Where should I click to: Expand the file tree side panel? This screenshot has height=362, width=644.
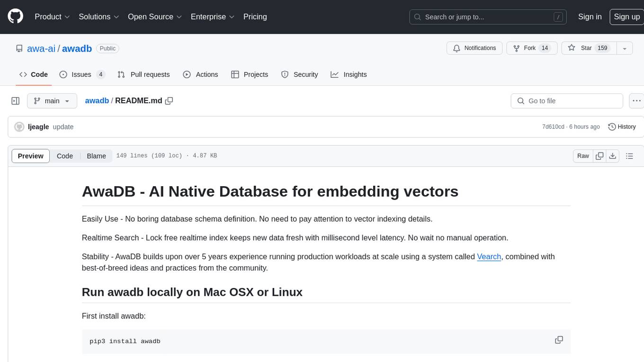coord(15,101)
